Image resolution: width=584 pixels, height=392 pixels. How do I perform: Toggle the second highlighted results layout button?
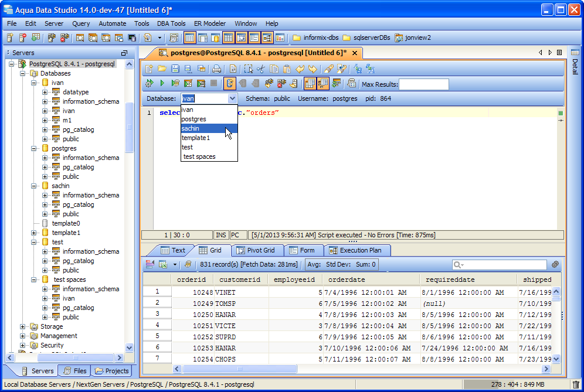tap(323, 83)
